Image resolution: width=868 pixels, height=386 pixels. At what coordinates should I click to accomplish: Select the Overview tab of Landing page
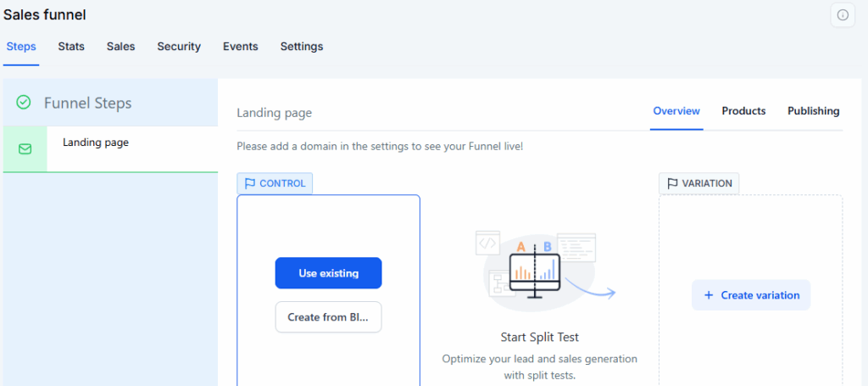point(676,111)
